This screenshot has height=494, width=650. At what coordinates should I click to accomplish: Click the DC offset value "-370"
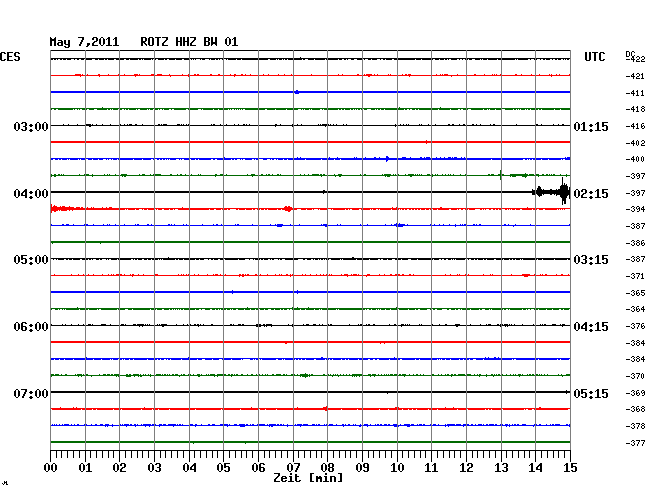[635, 376]
